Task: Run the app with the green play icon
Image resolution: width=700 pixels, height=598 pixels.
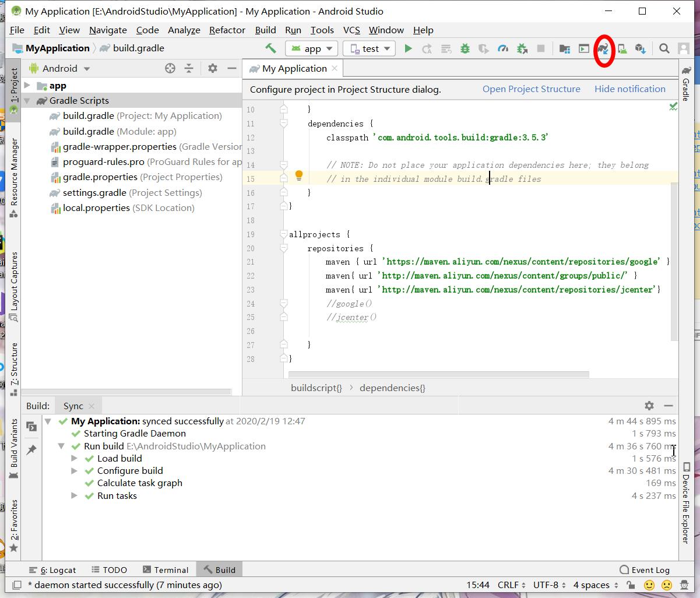Action: pos(407,48)
